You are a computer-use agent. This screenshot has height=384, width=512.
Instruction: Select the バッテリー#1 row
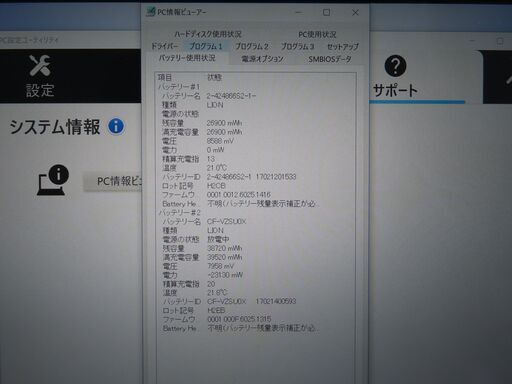click(179, 87)
